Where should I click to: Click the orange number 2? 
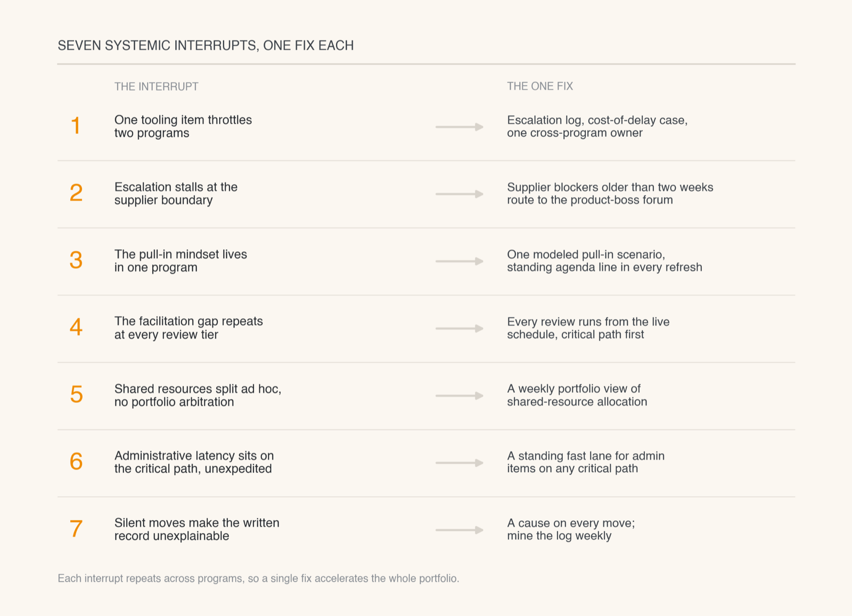[x=76, y=193]
